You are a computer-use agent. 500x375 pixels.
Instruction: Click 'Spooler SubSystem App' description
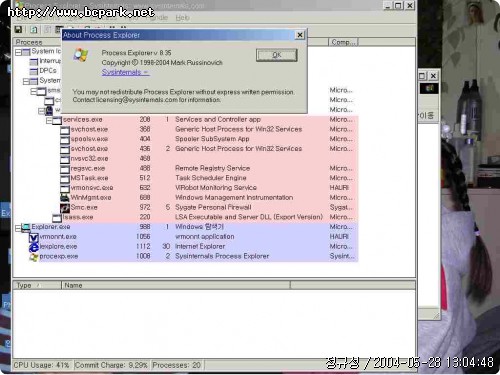pos(212,139)
